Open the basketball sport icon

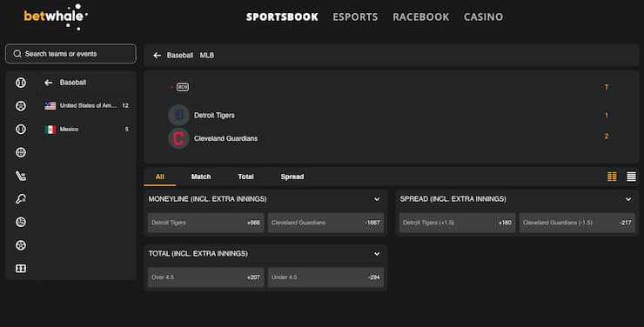click(21, 152)
